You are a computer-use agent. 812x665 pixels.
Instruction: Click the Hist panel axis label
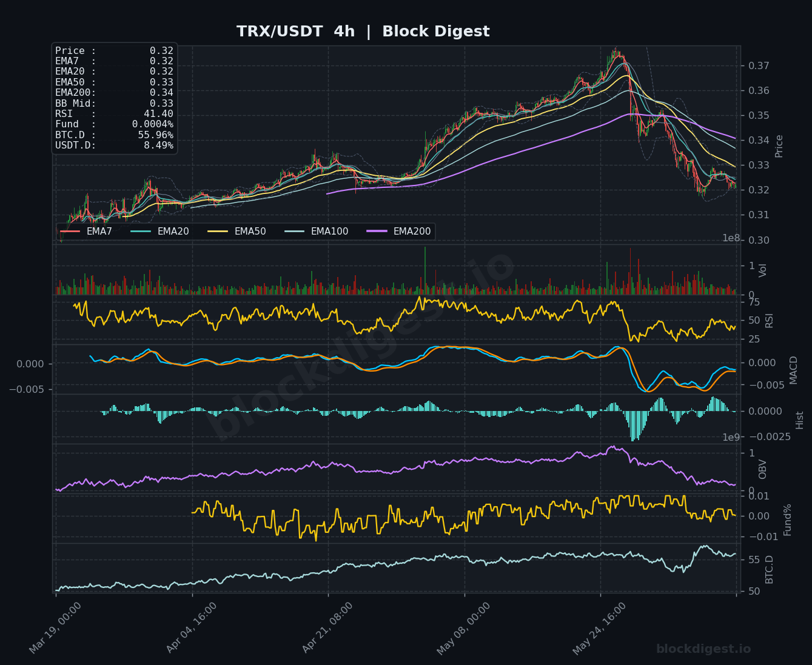[799, 419]
